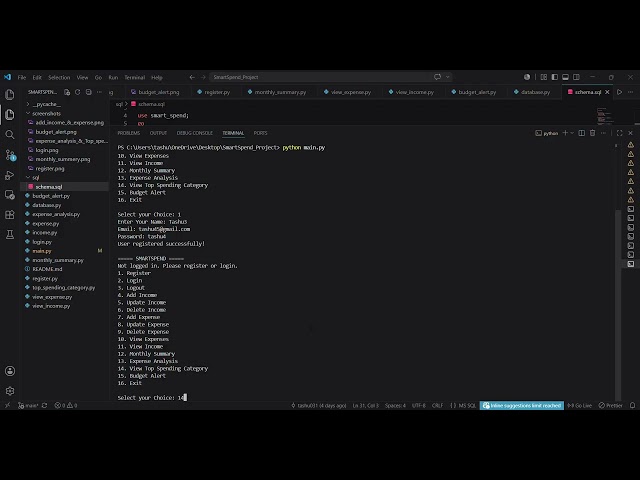Add new terminal with plus icon
Screen dimensions: 640x480
point(565,133)
